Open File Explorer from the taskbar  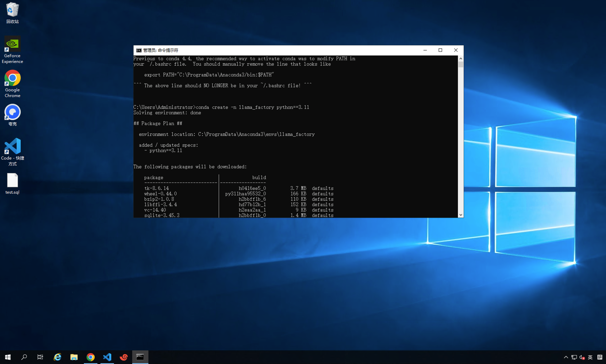click(74, 357)
